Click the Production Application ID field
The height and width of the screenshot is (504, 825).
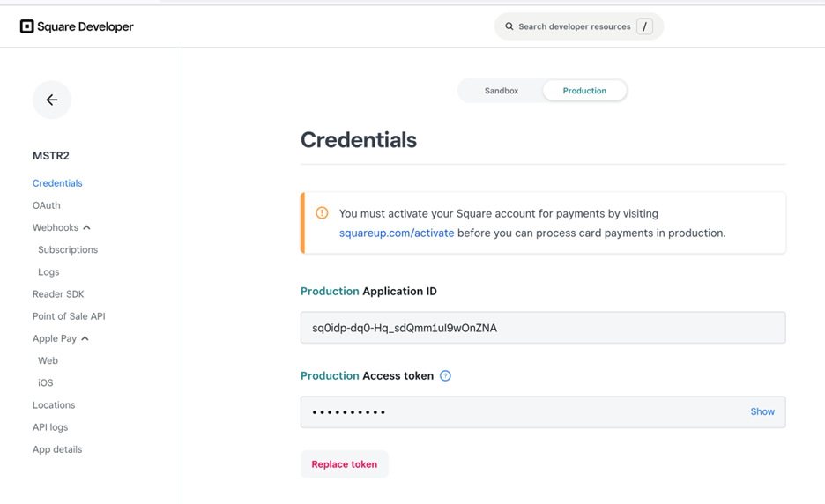click(542, 328)
